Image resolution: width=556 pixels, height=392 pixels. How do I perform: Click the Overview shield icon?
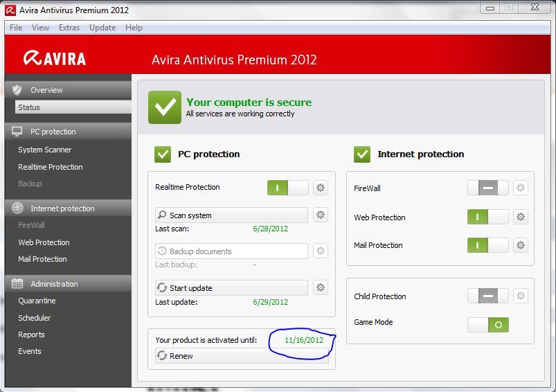[17, 90]
